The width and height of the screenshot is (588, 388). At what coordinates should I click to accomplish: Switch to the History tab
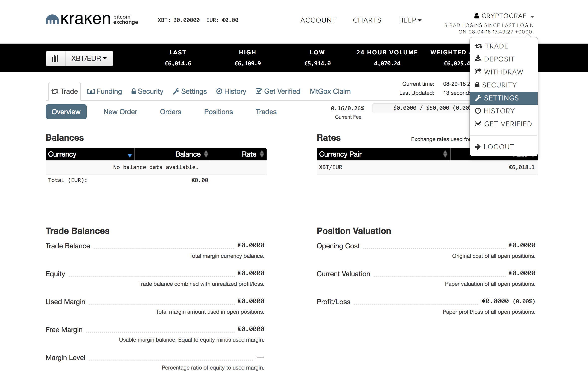[x=231, y=91]
